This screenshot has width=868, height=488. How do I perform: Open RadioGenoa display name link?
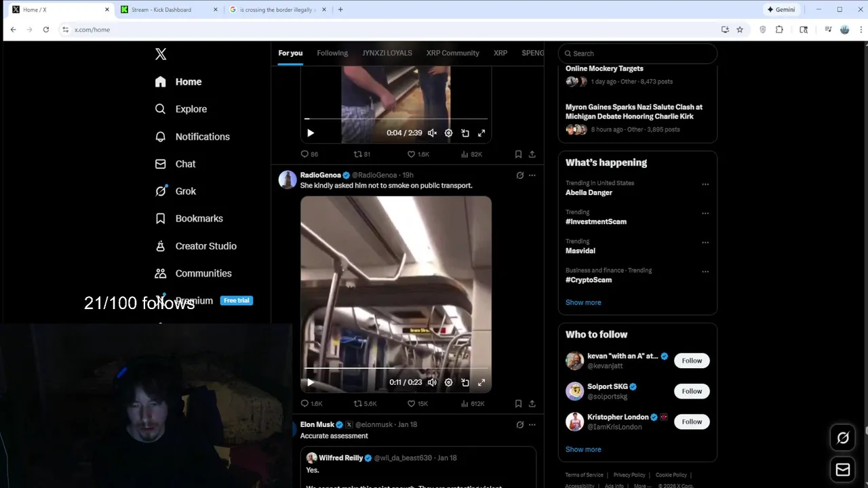[321, 175]
